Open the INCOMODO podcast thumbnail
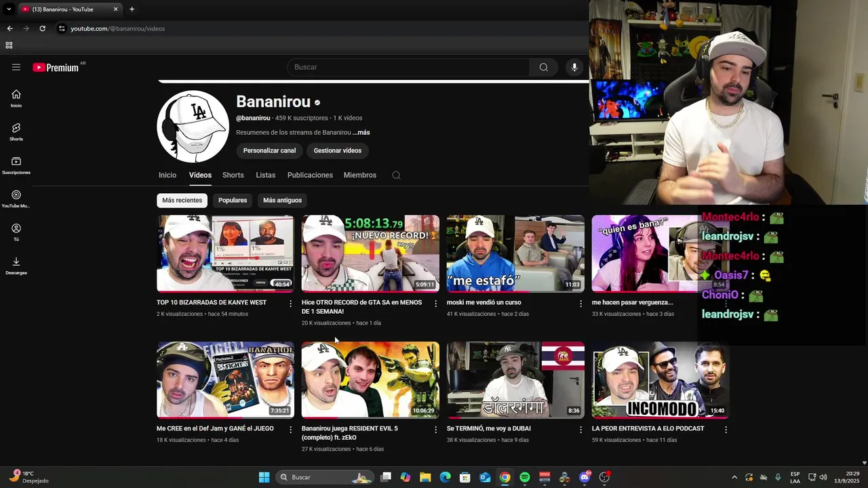 click(660, 380)
